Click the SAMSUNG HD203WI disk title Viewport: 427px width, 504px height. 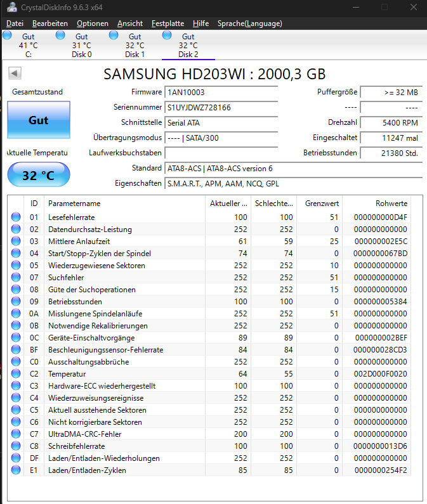(x=214, y=74)
